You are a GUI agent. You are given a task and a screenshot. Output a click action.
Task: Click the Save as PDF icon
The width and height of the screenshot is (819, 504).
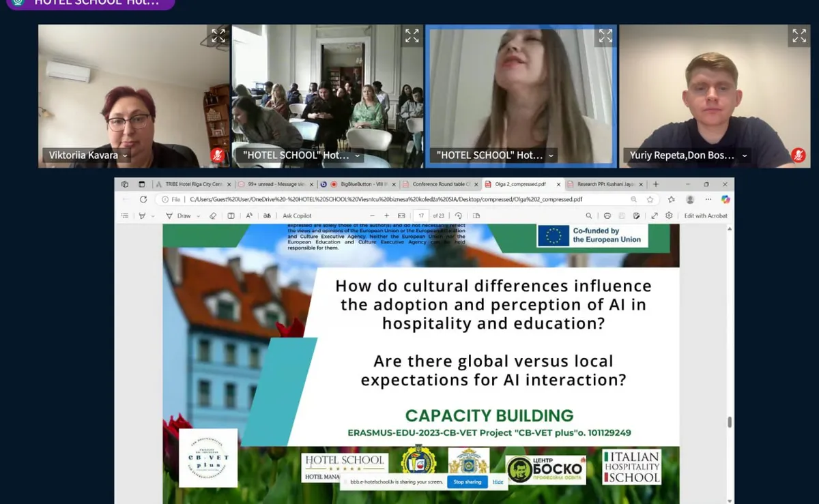pos(636,216)
